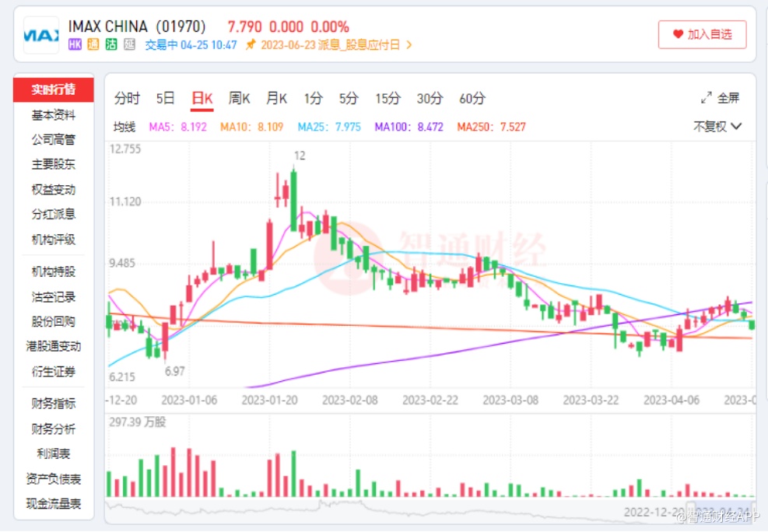Switch chart to 5分 interval
Viewport: 768px width, 532px height.
point(349,98)
